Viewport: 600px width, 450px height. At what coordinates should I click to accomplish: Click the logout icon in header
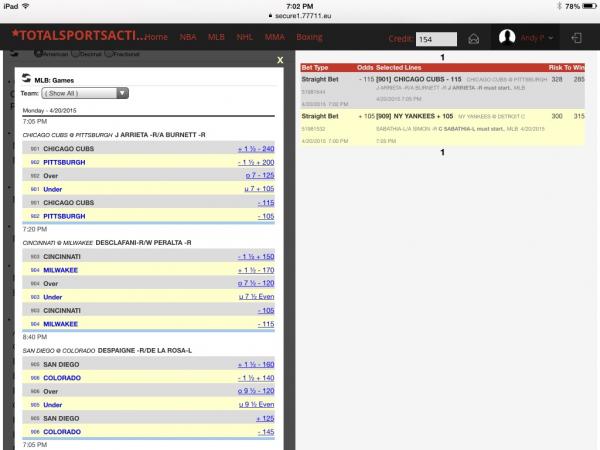click(x=577, y=38)
